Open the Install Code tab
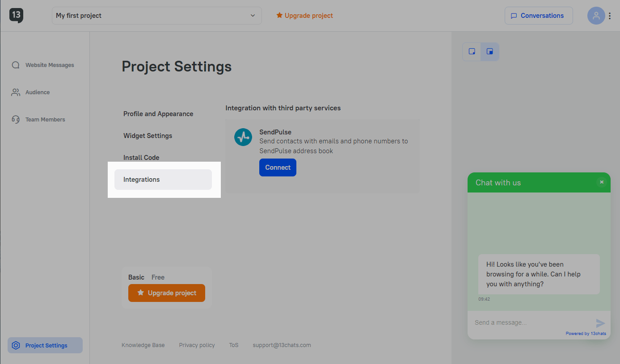Screen dimensions: 620x364 pos(141,158)
